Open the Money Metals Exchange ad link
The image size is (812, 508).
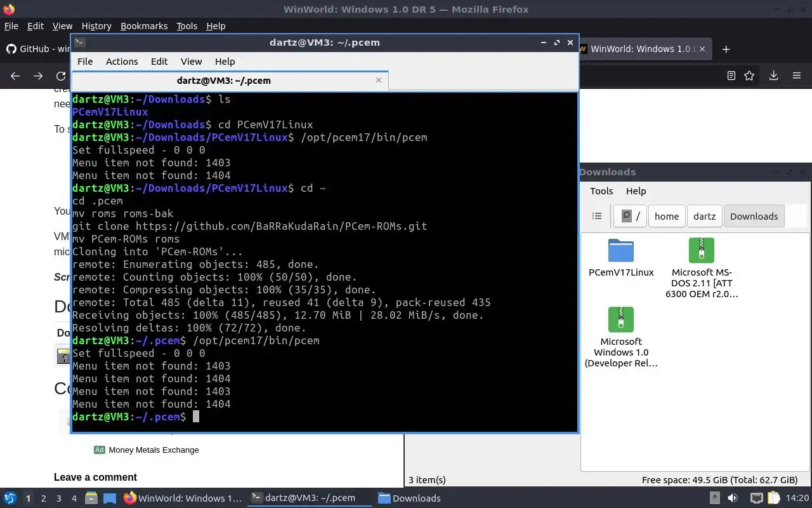(x=154, y=450)
